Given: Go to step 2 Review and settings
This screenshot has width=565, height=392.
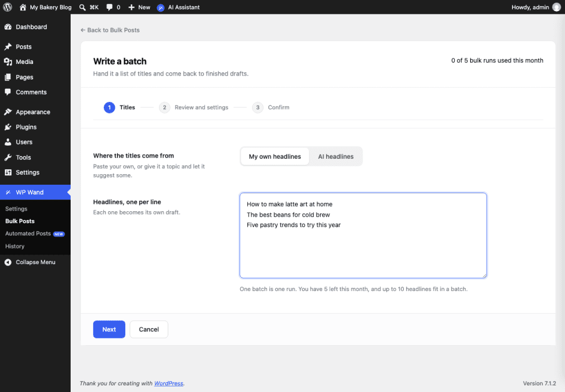Looking at the screenshot, I should [194, 108].
